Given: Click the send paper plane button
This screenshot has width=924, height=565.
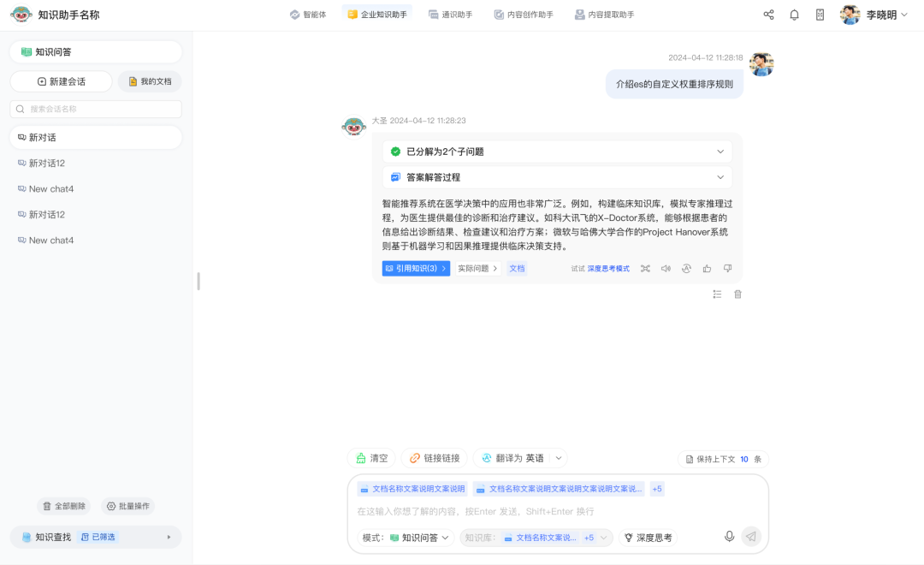Looking at the screenshot, I should (750, 537).
